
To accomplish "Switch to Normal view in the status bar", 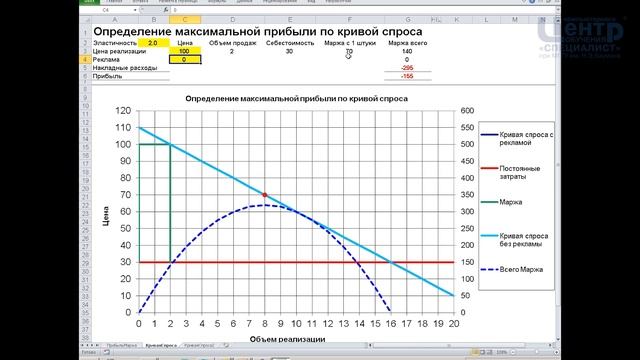I will tap(476, 352).
